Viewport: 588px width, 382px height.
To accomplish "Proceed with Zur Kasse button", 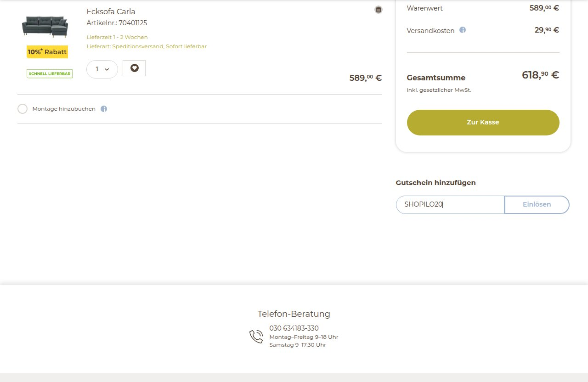I will click(483, 123).
